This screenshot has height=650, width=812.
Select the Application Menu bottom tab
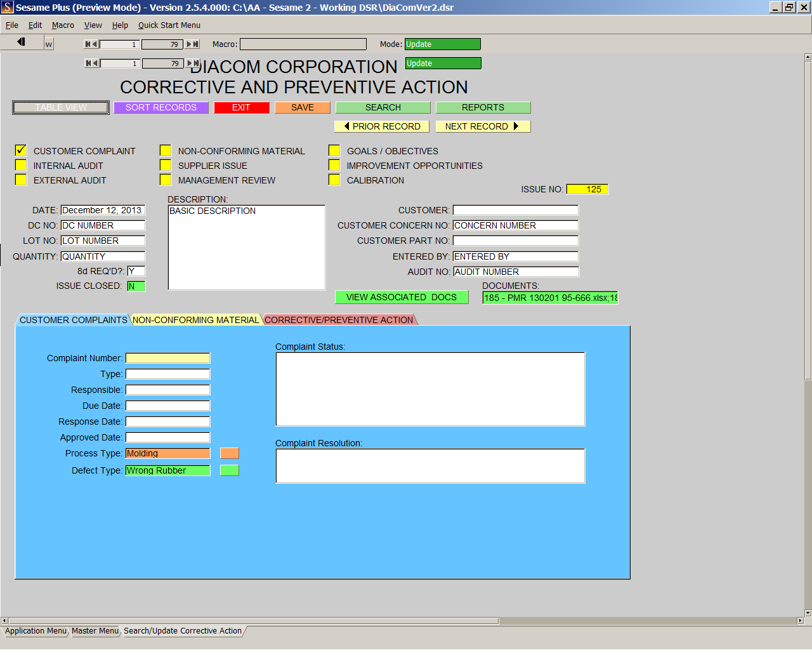click(x=36, y=631)
